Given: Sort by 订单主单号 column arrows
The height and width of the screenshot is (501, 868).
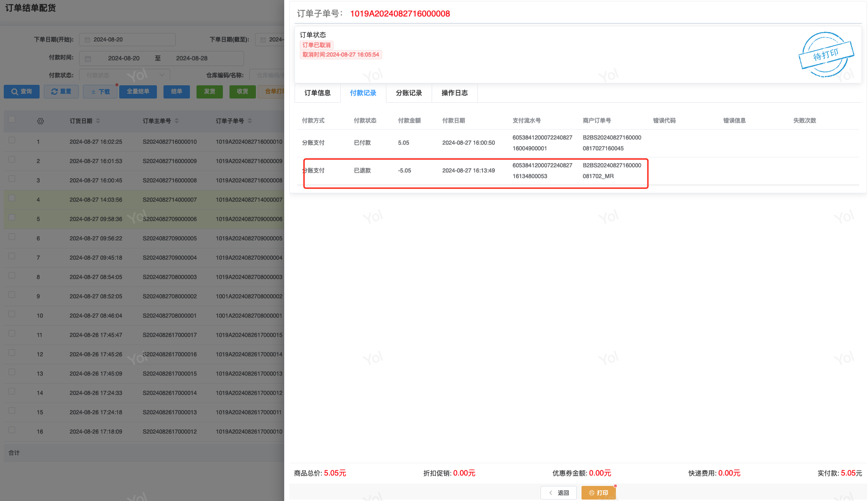Looking at the screenshot, I should (x=177, y=121).
